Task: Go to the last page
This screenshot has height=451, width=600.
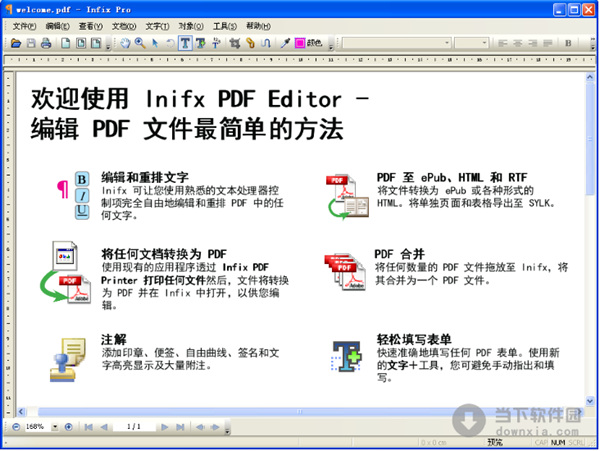Action: [180, 427]
